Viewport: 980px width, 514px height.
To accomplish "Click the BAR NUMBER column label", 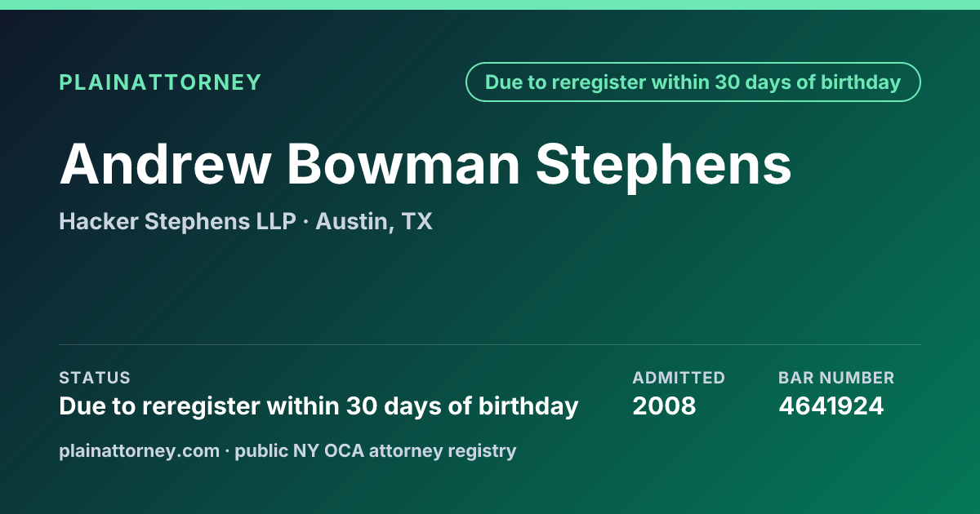I will [x=836, y=378].
